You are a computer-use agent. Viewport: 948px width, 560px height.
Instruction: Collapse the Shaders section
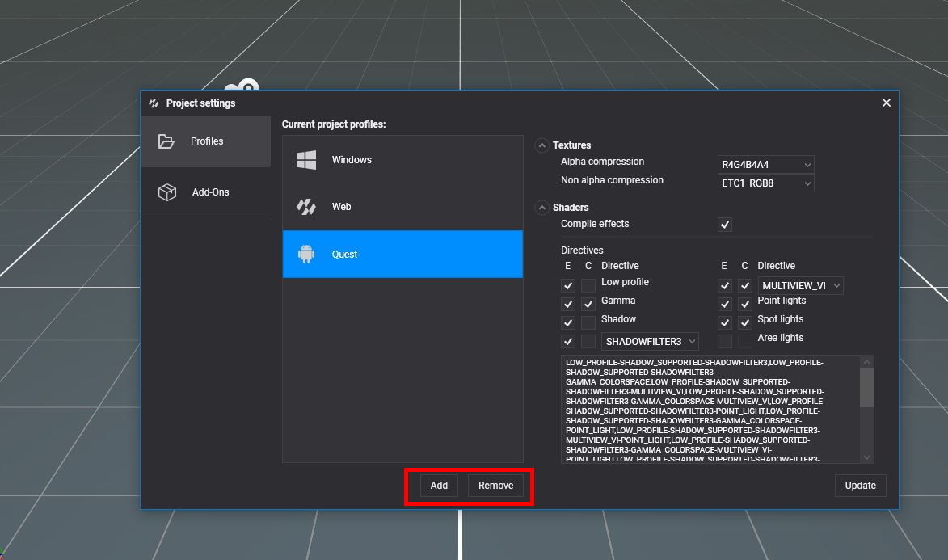[x=541, y=208]
